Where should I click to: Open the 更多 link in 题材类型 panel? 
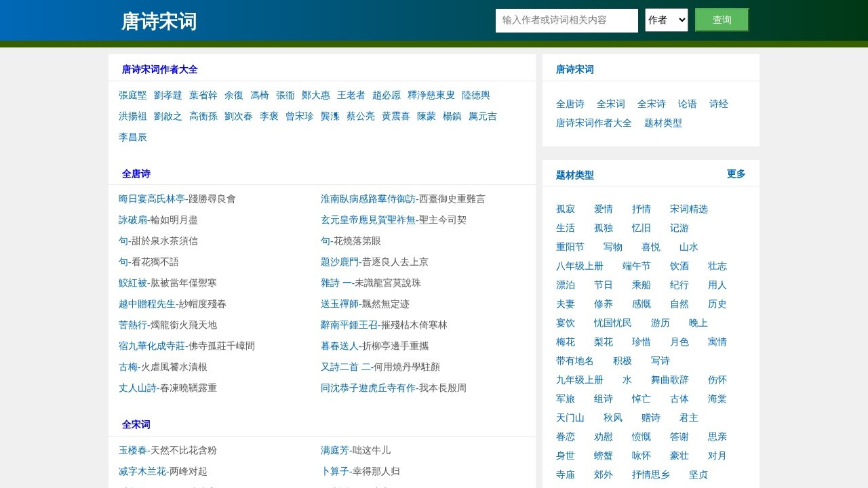tap(736, 174)
